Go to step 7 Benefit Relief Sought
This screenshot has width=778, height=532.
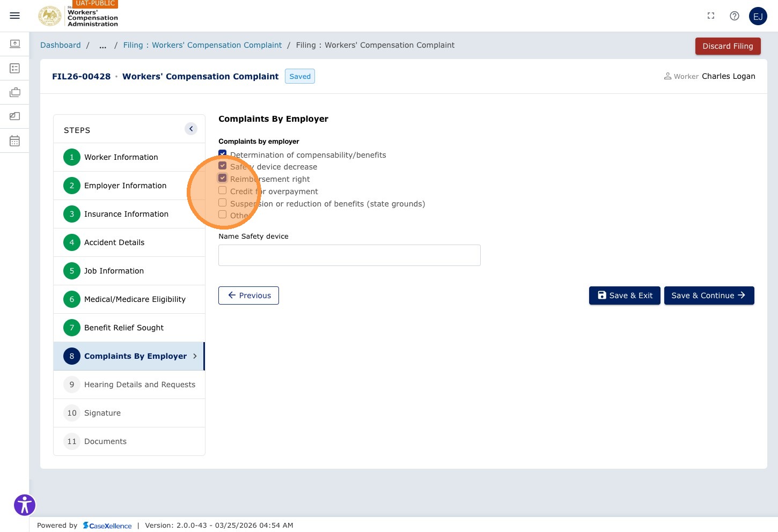(129, 328)
